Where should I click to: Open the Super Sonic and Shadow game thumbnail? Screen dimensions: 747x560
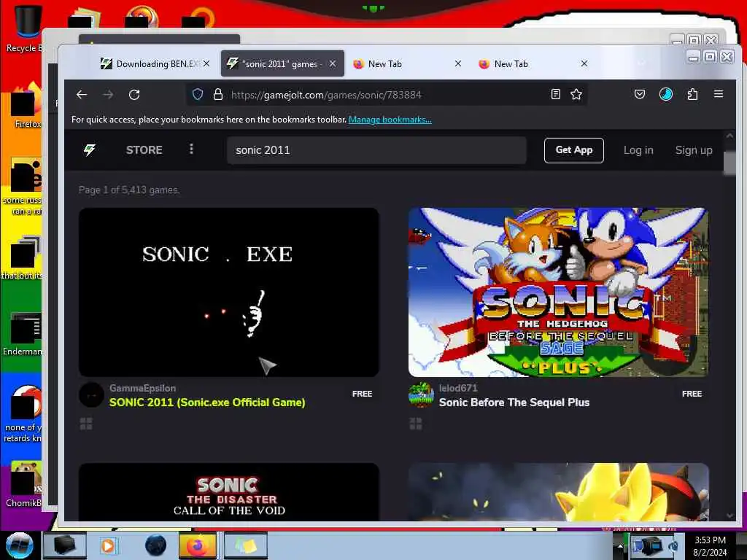558,491
